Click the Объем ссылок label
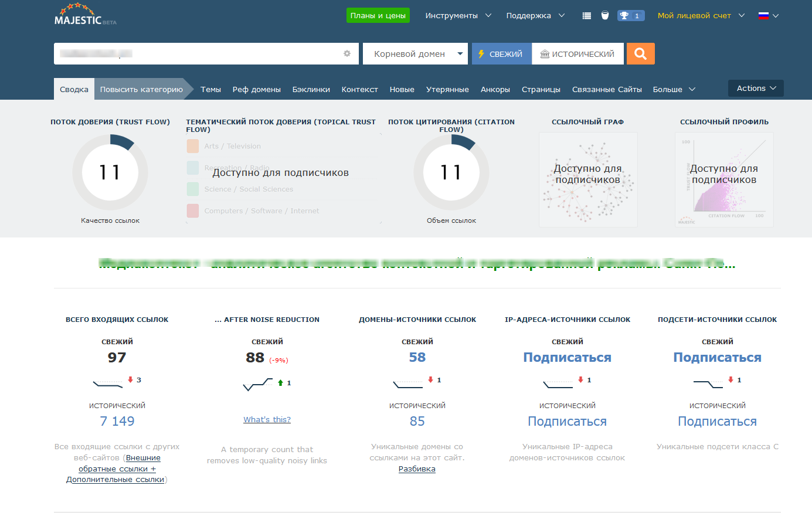Image resolution: width=812 pixels, height=526 pixels. (451, 220)
